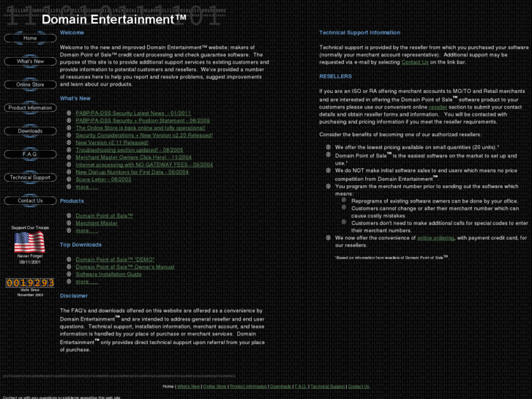This screenshot has width=532, height=399.
Task: Click the Top Downloads heading
Action: 80,245
